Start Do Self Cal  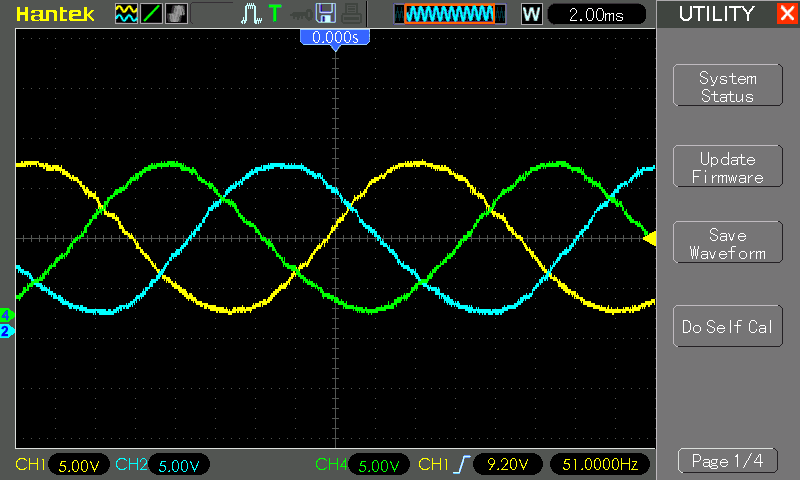click(728, 326)
